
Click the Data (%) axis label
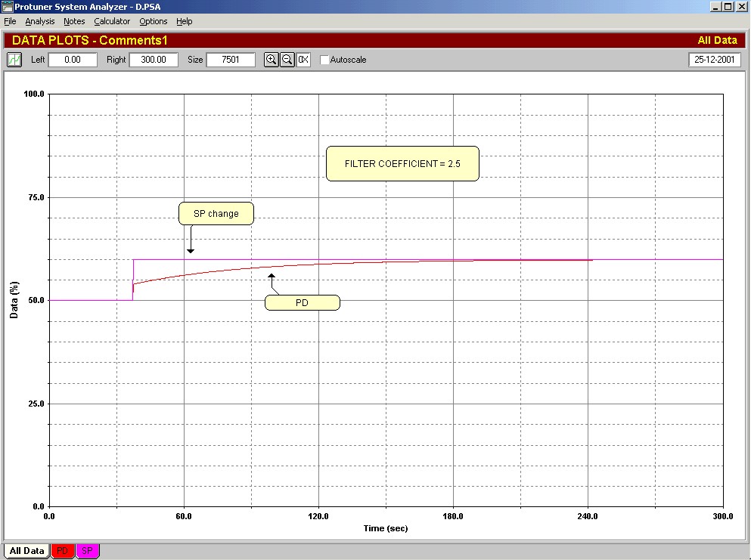click(x=14, y=300)
